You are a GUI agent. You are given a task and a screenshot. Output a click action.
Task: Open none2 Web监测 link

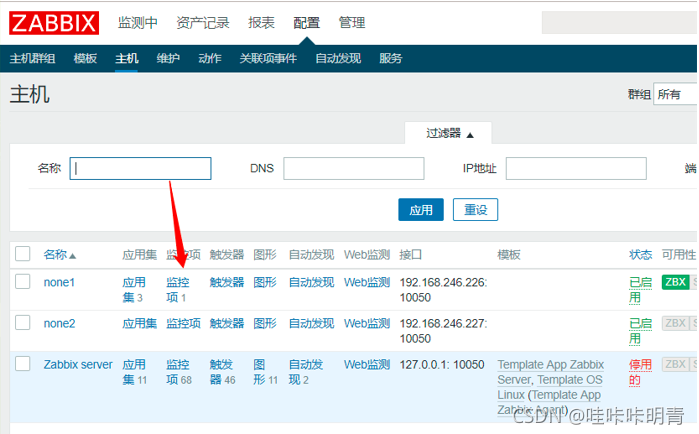click(x=367, y=323)
